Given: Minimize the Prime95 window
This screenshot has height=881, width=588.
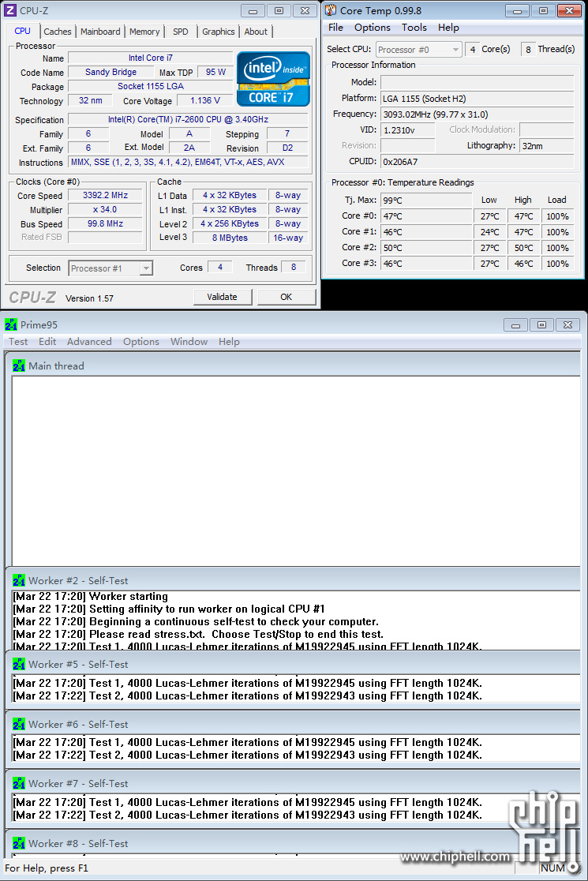Looking at the screenshot, I should coord(515,324).
